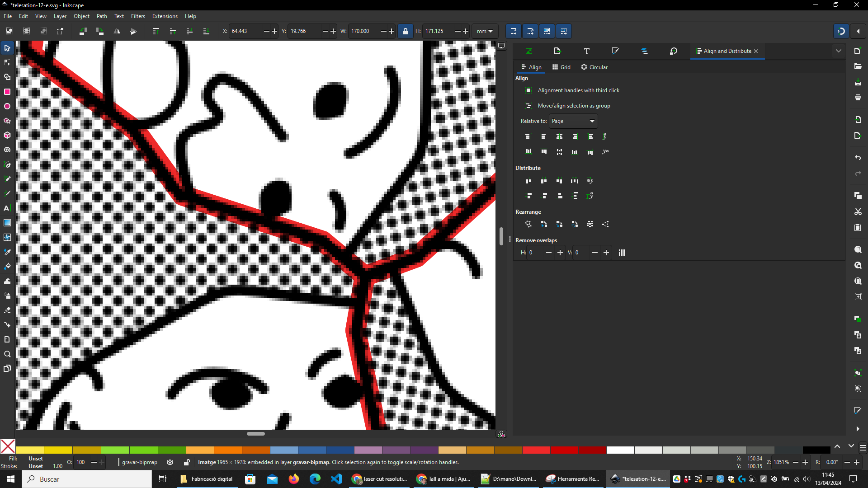Image resolution: width=868 pixels, height=488 pixels.
Task: Select the Ellipse tool
Action: [x=7, y=106]
